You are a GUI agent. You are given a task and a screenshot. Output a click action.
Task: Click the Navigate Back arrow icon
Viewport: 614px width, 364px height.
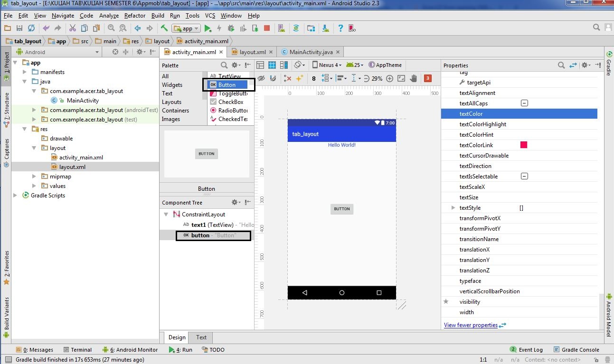[138, 28]
